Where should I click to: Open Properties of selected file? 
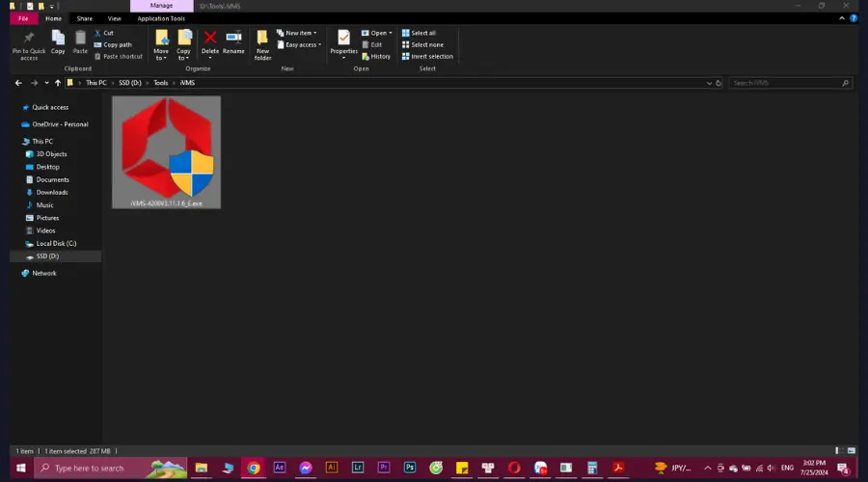(343, 44)
